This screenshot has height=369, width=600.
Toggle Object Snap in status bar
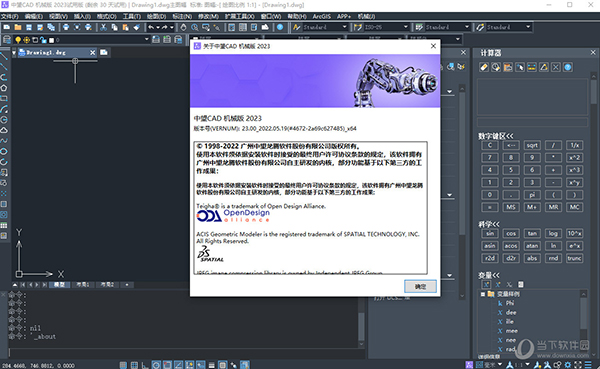(167, 365)
